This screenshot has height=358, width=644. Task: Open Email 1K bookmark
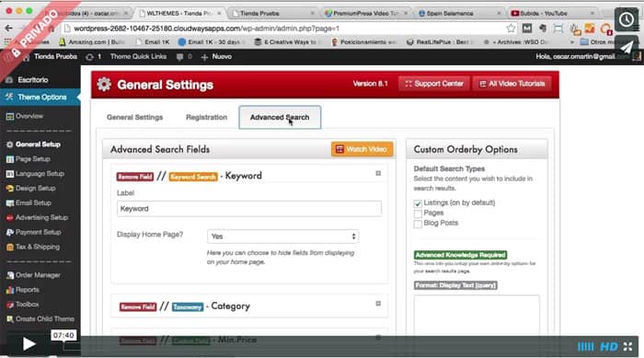click(x=153, y=42)
